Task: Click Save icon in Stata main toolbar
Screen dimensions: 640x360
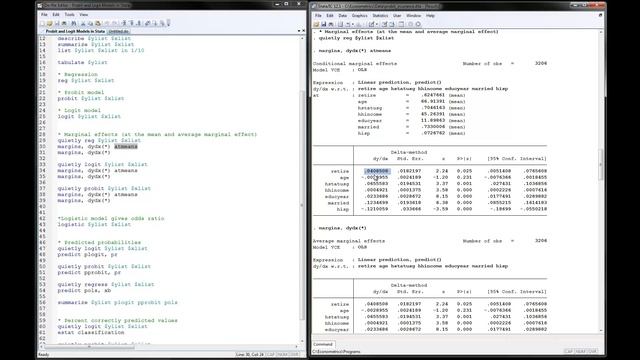Action: pos(324,24)
